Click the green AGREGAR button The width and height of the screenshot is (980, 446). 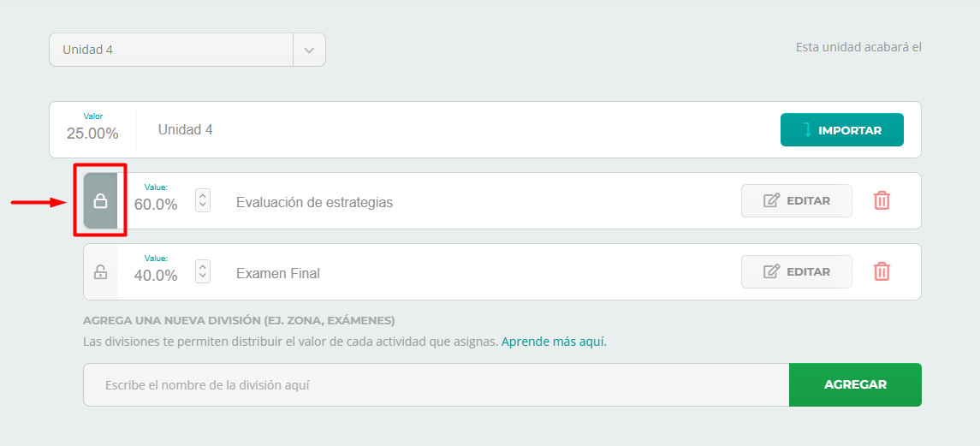(x=855, y=384)
